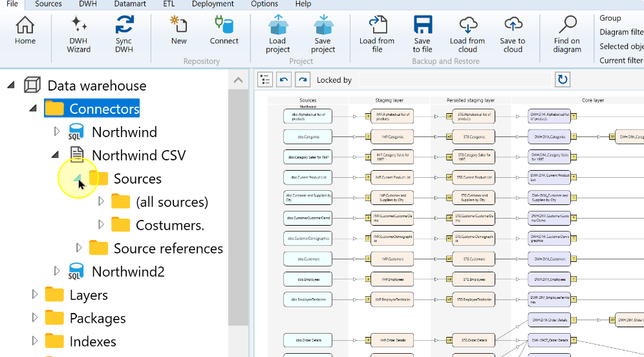Select the STG.Categories persisted node

coord(473,136)
